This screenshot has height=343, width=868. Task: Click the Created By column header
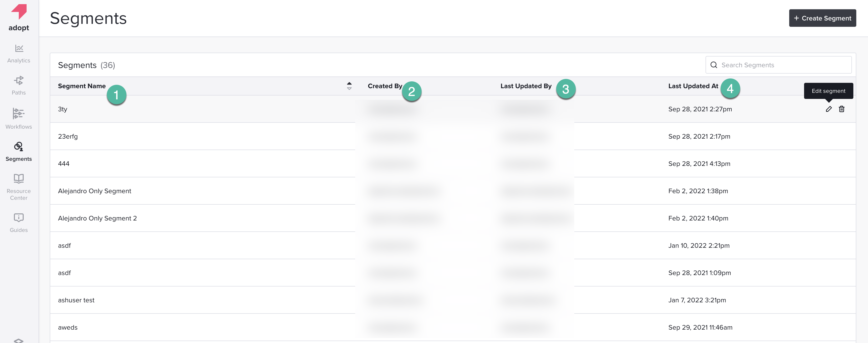385,86
